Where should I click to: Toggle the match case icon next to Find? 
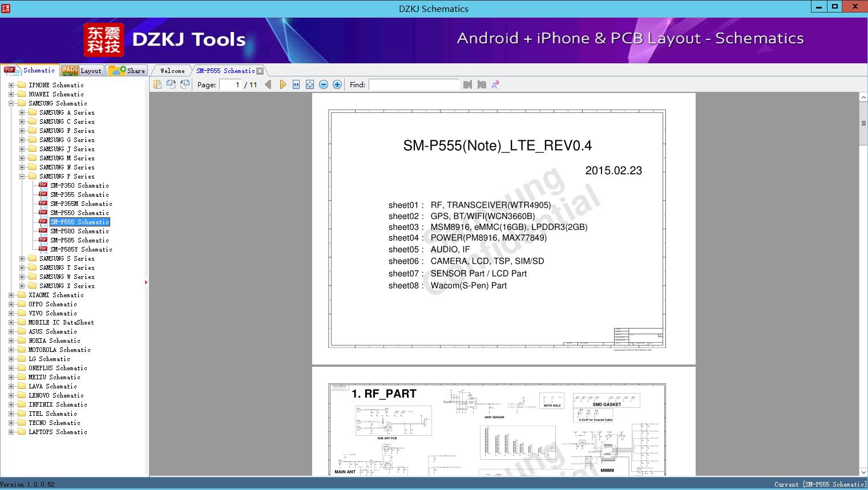pyautogui.click(x=495, y=84)
